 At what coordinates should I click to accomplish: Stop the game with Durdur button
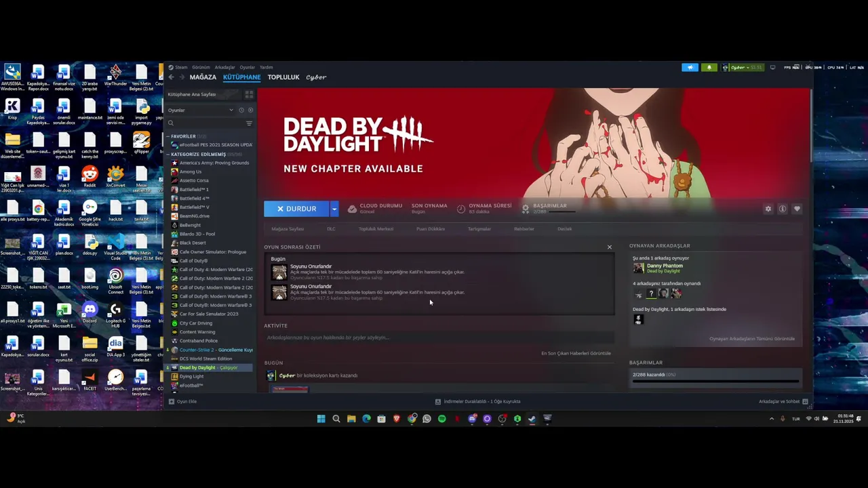click(x=297, y=209)
